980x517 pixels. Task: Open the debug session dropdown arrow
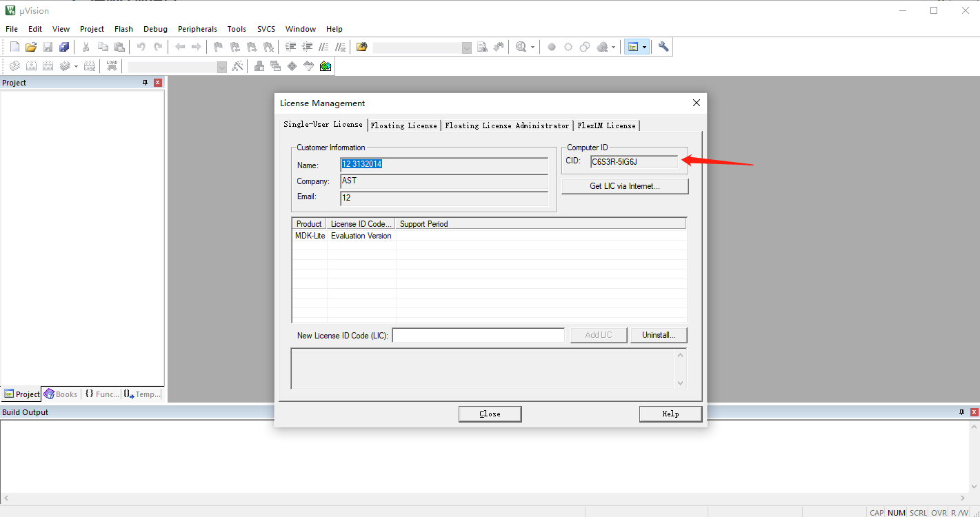tap(532, 47)
